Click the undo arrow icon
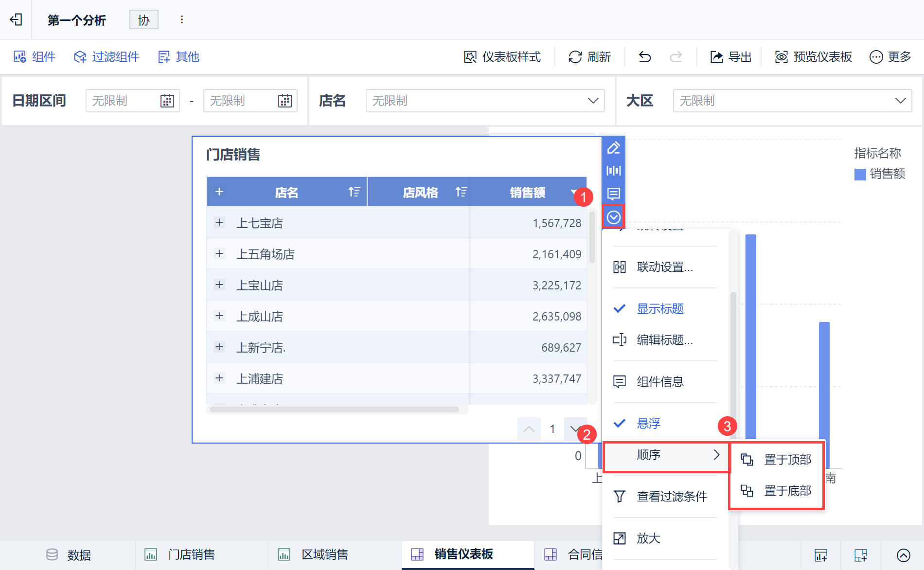The image size is (924, 570). tap(645, 57)
